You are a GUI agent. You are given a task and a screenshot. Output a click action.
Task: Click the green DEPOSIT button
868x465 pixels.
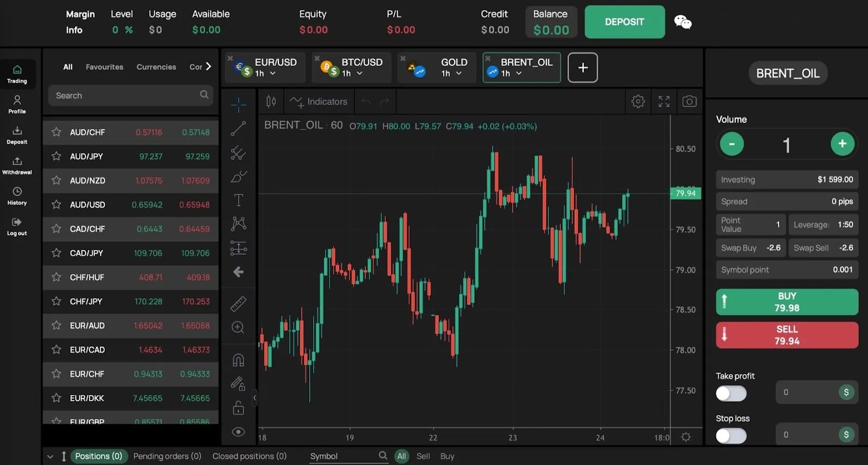(624, 22)
